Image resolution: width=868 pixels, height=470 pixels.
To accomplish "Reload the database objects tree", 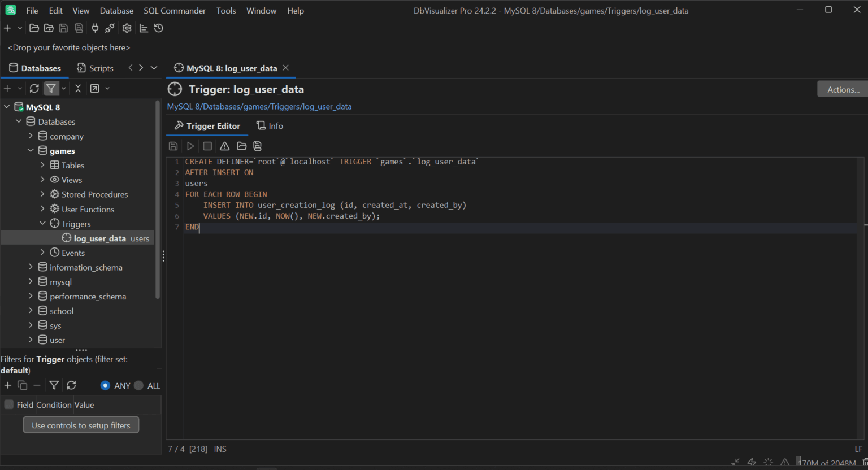I will [34, 88].
